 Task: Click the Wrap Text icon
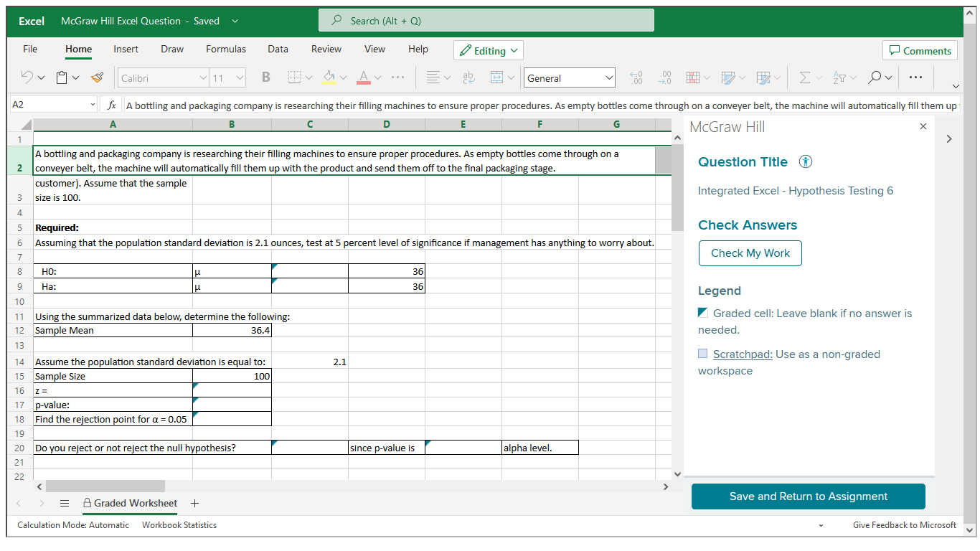468,77
